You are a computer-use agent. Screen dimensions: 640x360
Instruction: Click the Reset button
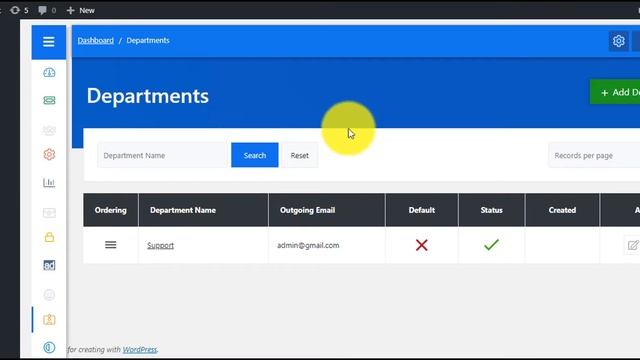click(x=300, y=155)
